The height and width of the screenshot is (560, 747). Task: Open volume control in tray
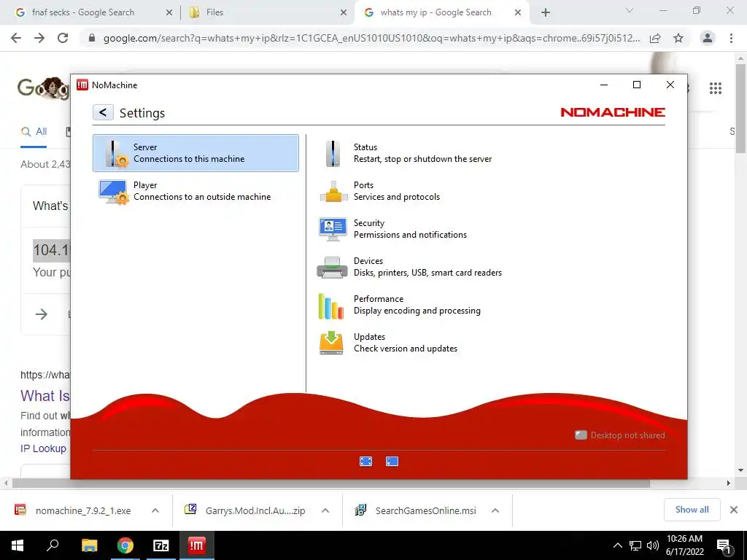pos(653,545)
